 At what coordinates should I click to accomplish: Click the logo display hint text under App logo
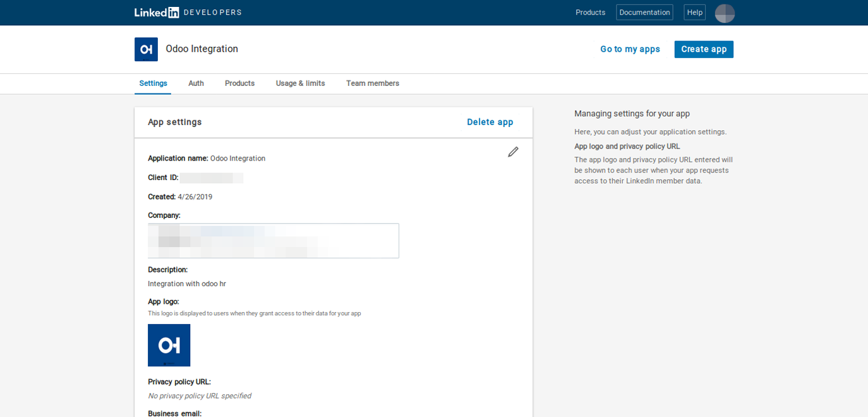click(255, 313)
